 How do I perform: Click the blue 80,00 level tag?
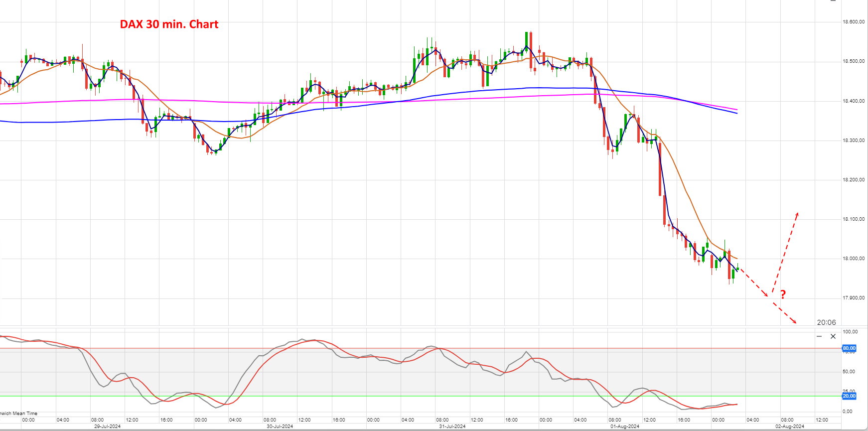(x=849, y=348)
